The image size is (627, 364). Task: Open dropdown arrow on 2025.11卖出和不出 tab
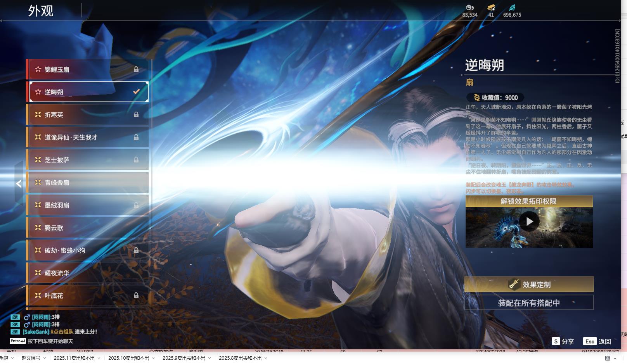(x=99, y=358)
